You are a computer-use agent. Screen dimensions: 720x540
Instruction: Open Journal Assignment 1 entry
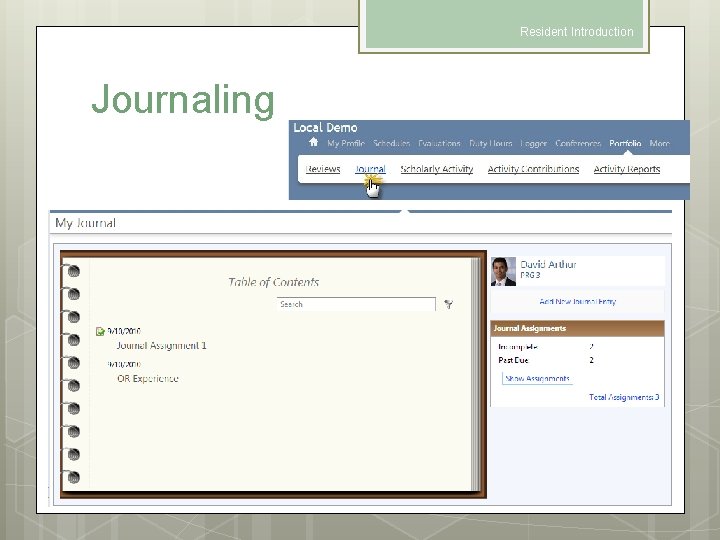tap(162, 345)
